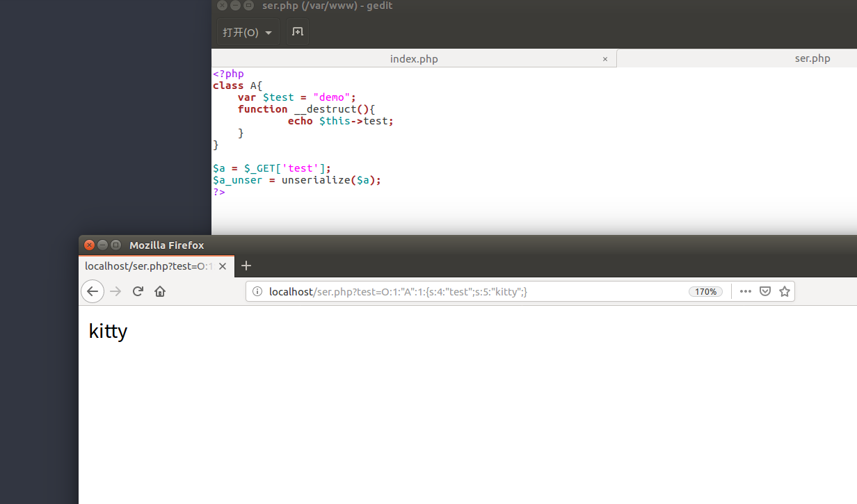The height and width of the screenshot is (504, 857).
Task: Show site information for localhost
Action: (x=257, y=292)
